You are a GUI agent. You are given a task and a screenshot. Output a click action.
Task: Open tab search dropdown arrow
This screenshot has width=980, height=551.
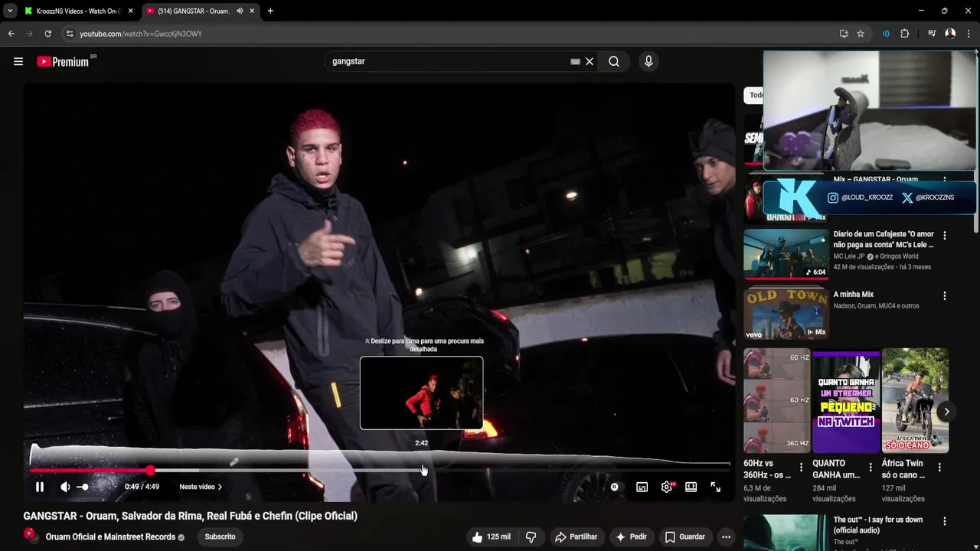[9, 11]
